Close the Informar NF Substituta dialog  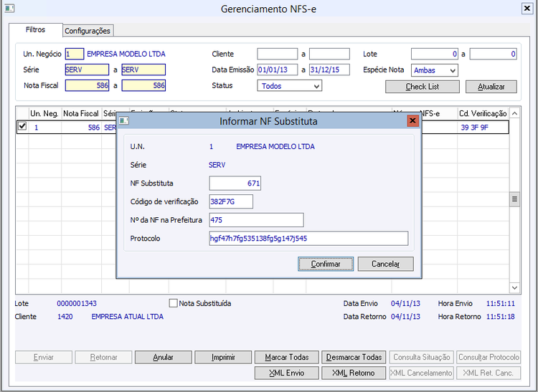click(412, 120)
